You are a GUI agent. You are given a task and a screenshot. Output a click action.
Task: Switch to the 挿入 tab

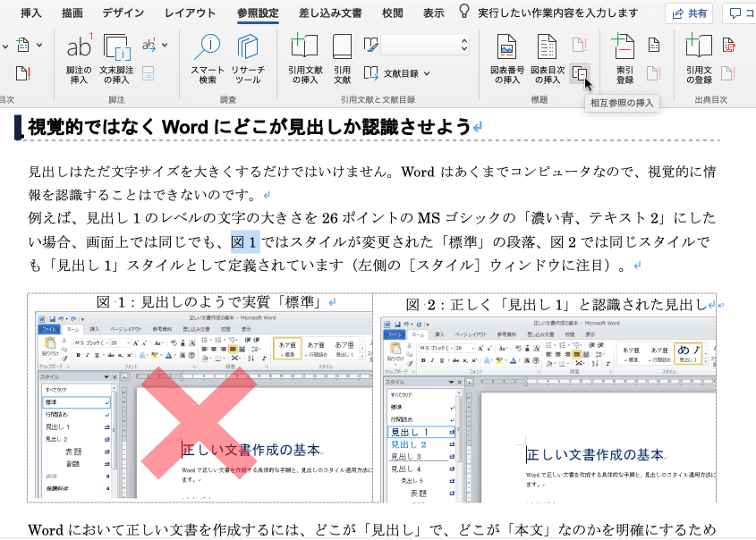point(30,13)
